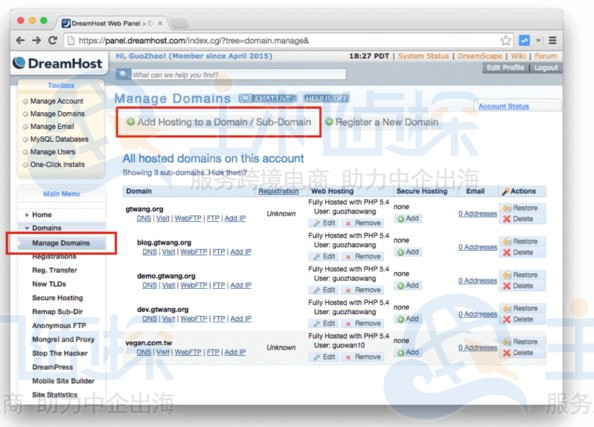Viewport: 594px width, 427px height.
Task: Click the search magnifier icon
Action: tap(123, 74)
